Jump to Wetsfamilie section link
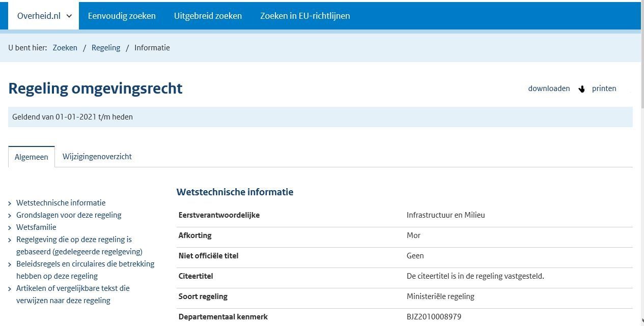The image size is (644, 326). tap(36, 227)
